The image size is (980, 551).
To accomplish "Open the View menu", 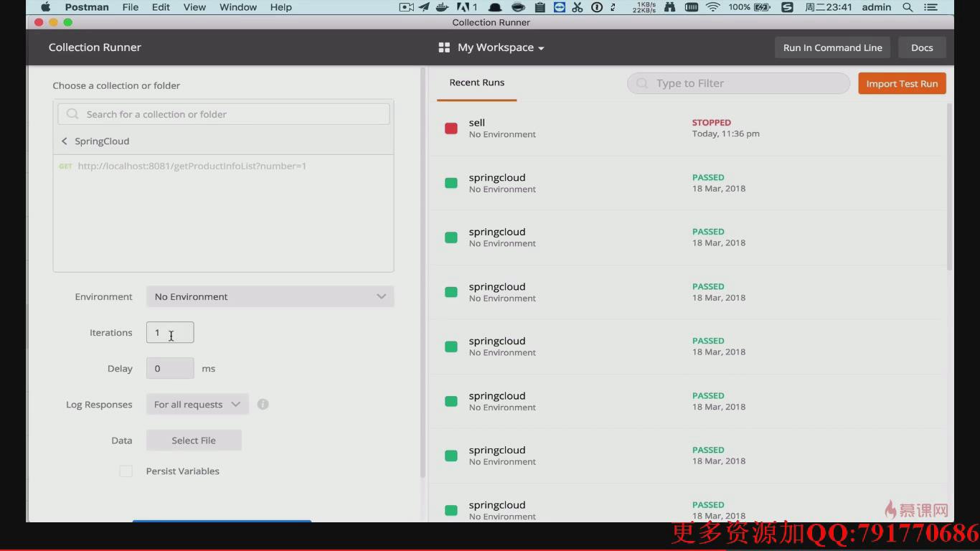I will (194, 7).
